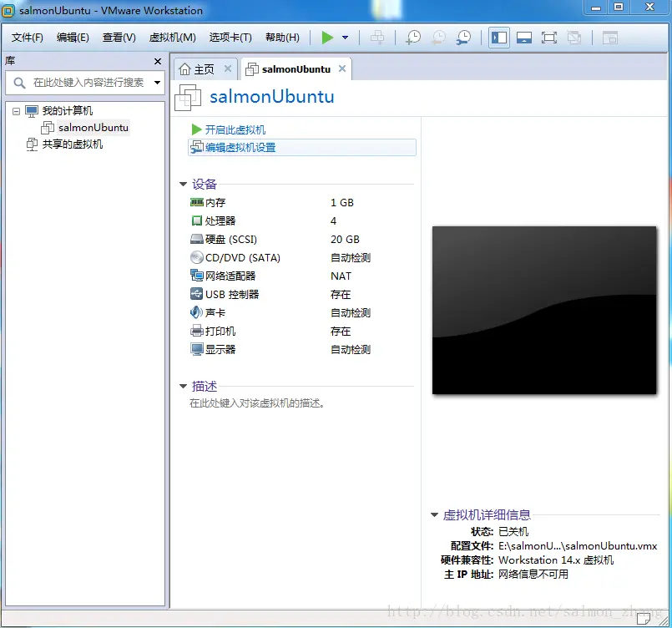Click the processor count value 4
Screen dimensions: 672x628
[333, 220]
